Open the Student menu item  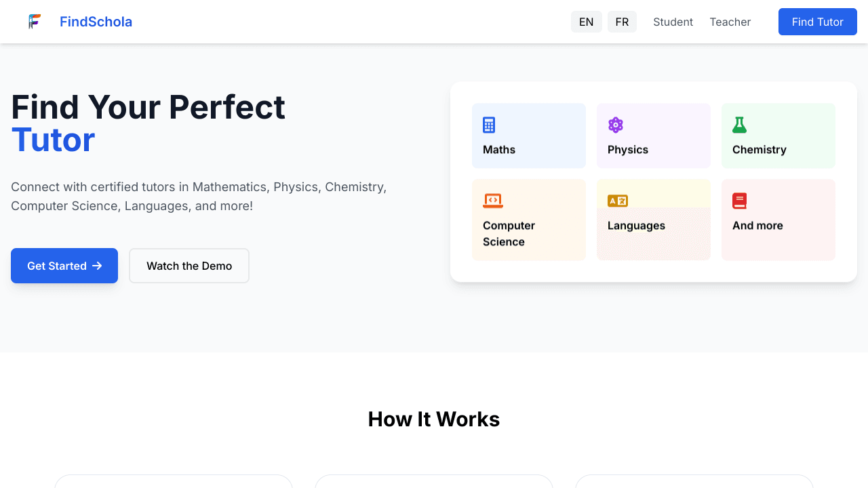(673, 22)
